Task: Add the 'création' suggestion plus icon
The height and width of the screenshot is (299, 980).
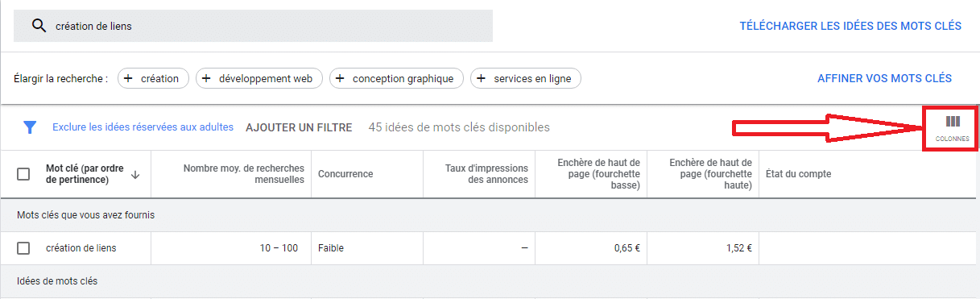Action: click(128, 78)
